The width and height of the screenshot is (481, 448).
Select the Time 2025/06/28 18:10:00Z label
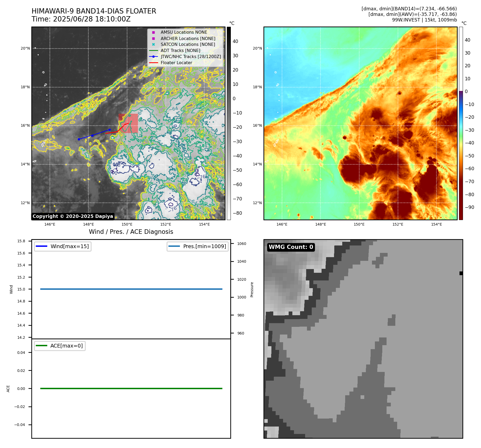pos(81,19)
